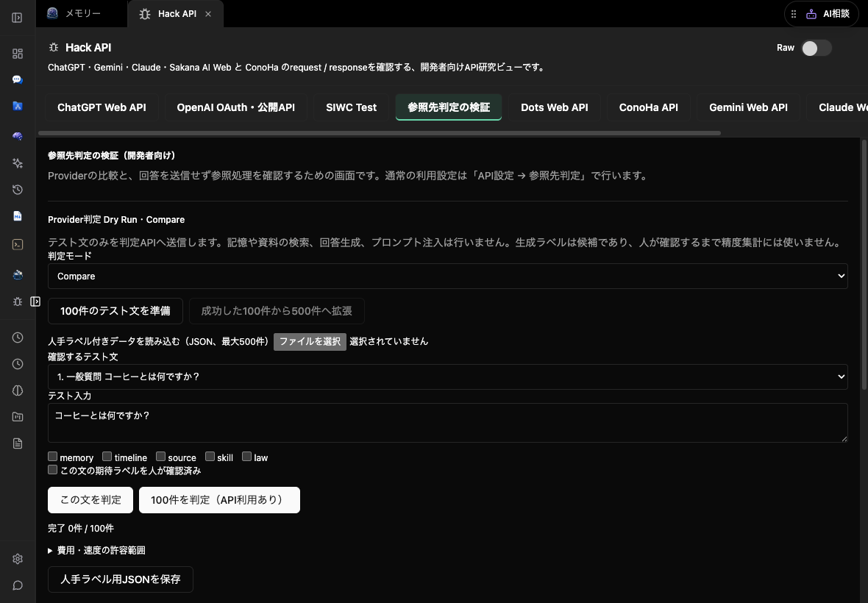
Task: Open the blue folder icon in the sidebar
Action: pyautogui.click(x=17, y=106)
